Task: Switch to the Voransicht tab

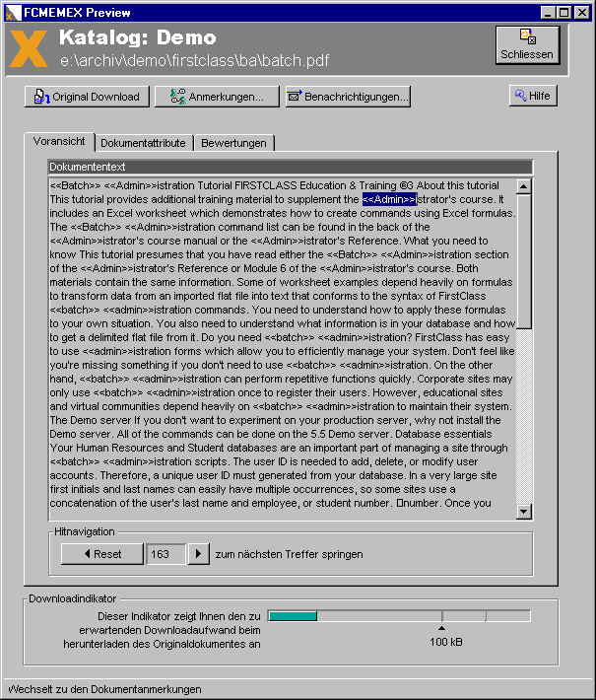Action: pyautogui.click(x=59, y=142)
